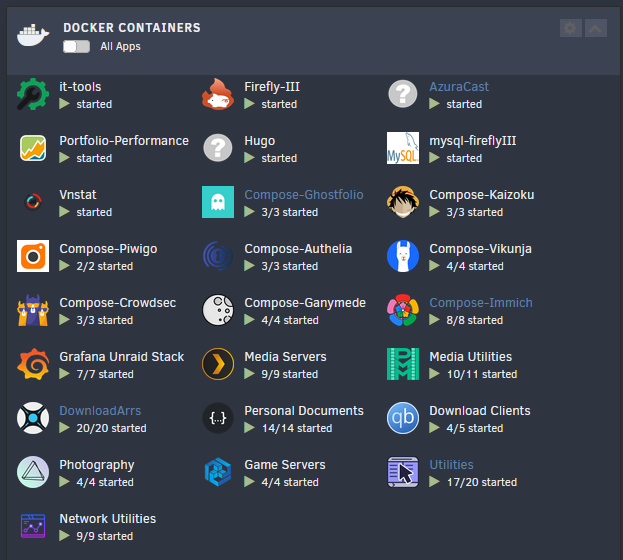Click the Personal Documents braces icon
The image size is (623, 560).
click(218, 418)
